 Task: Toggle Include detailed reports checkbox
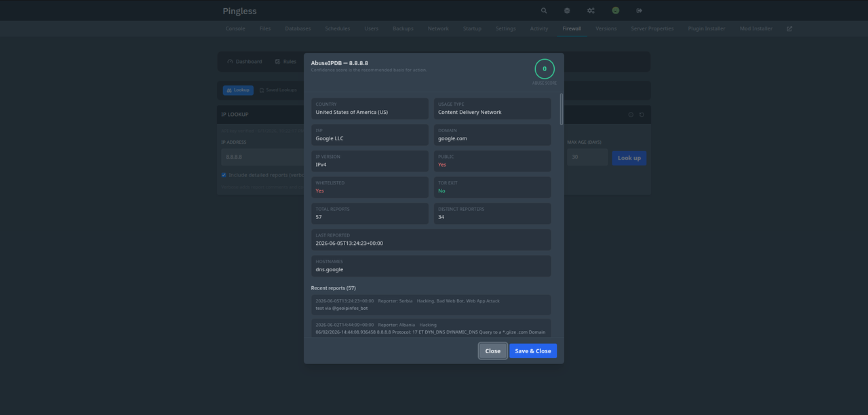coord(224,175)
